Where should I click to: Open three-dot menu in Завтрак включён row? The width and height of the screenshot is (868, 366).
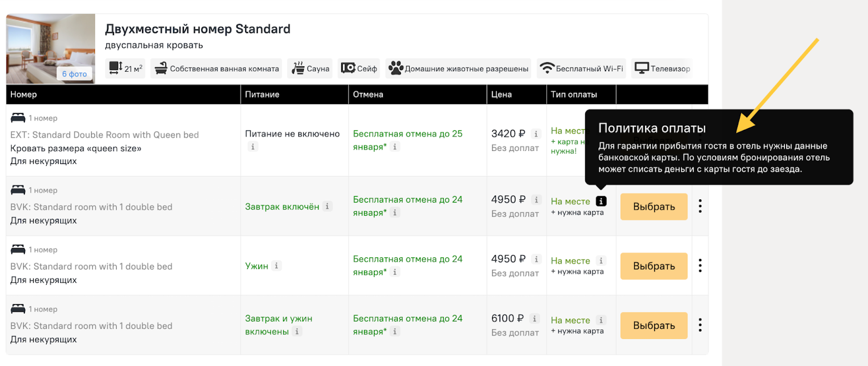coord(700,206)
